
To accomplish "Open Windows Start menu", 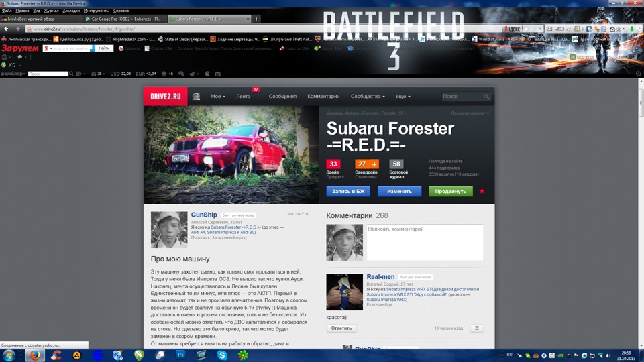I will coord(9,355).
